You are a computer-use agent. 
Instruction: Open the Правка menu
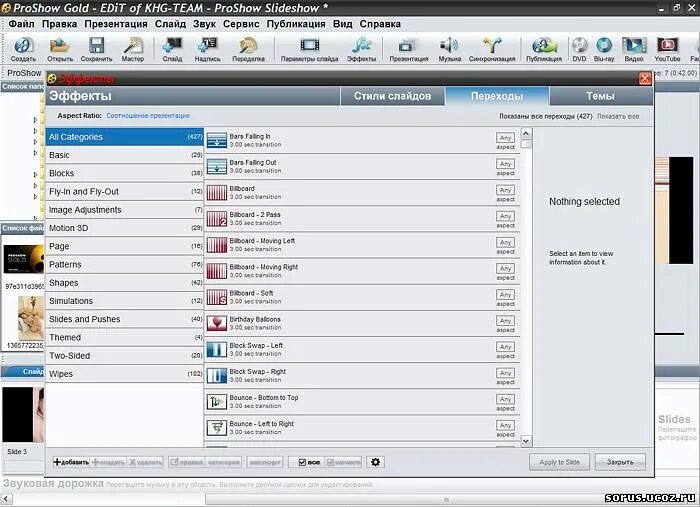click(59, 24)
